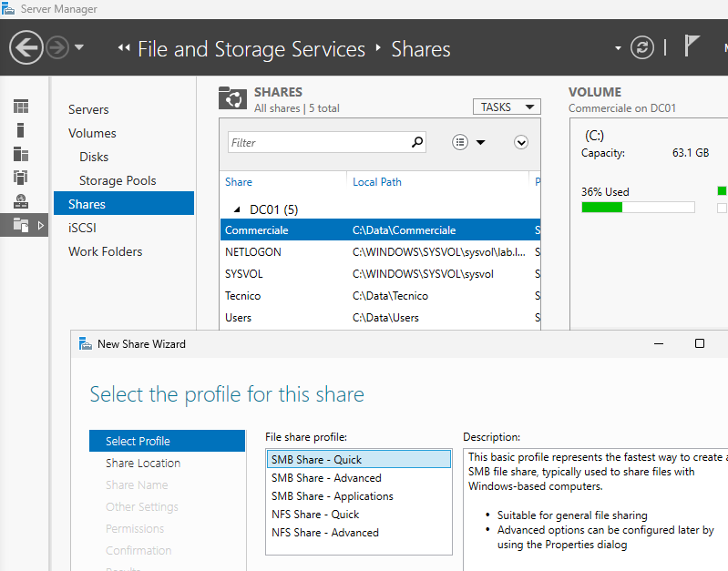Click the 36% Used capacity bar
728x571 pixels.
click(637, 207)
